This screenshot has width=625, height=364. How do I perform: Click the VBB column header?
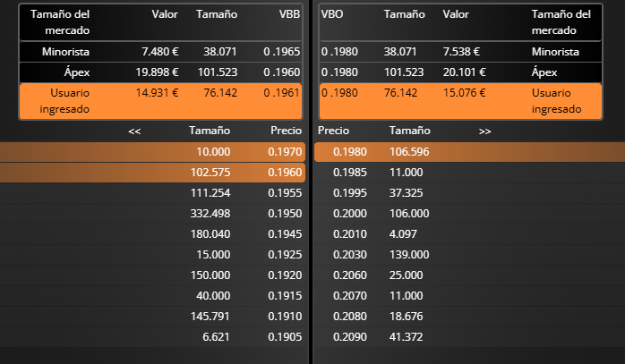pos(289,14)
